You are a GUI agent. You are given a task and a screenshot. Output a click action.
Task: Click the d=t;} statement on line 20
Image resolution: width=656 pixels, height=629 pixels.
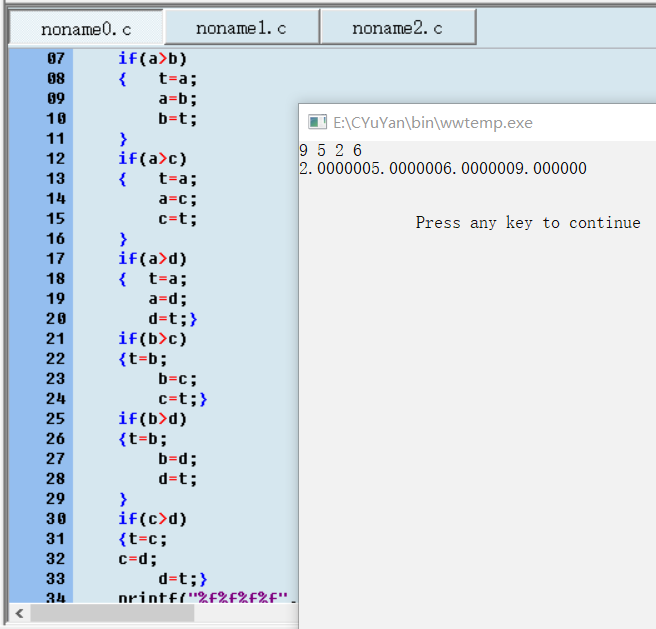172,319
